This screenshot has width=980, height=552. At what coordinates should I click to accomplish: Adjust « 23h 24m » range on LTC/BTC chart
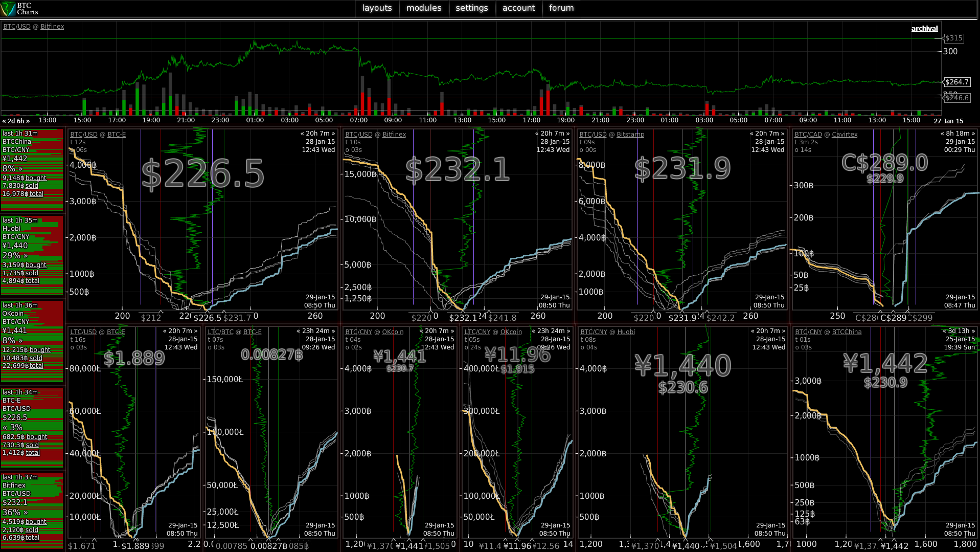pos(316,331)
